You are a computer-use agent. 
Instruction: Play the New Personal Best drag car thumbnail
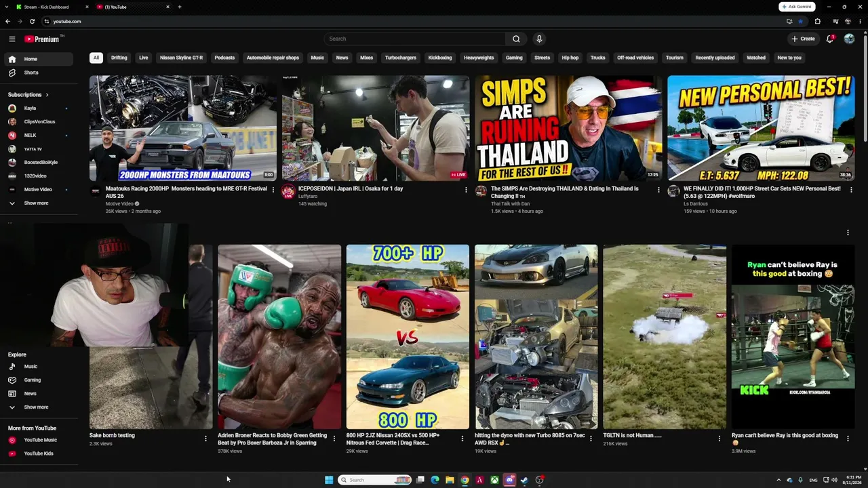pyautogui.click(x=761, y=128)
